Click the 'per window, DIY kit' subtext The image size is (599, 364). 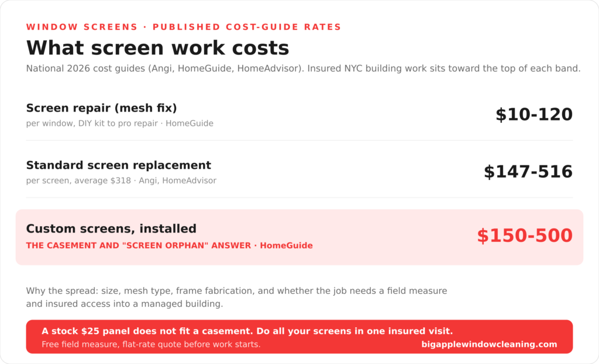coord(92,123)
